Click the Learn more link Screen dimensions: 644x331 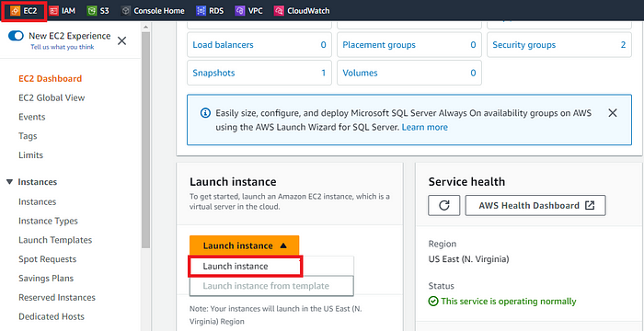click(x=425, y=127)
